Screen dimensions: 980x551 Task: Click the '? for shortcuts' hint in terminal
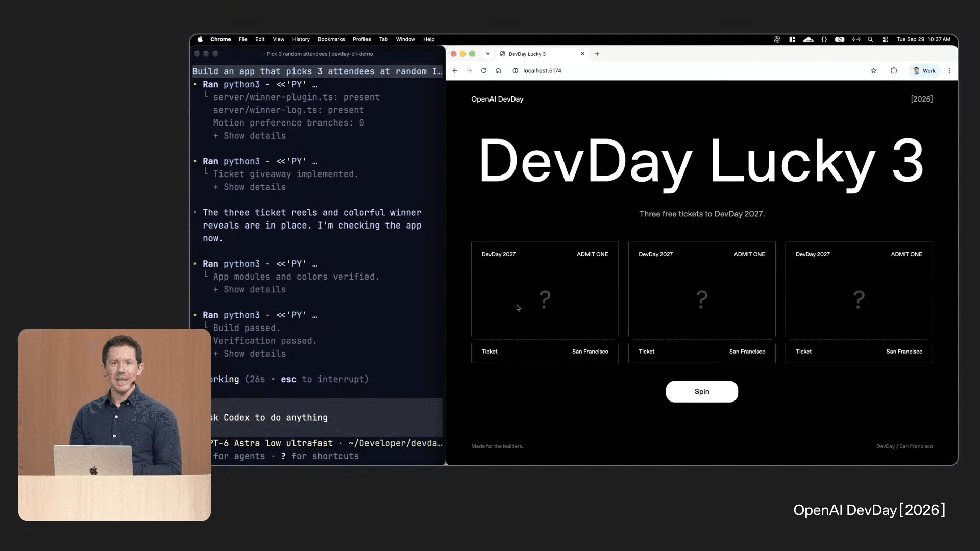(320, 457)
